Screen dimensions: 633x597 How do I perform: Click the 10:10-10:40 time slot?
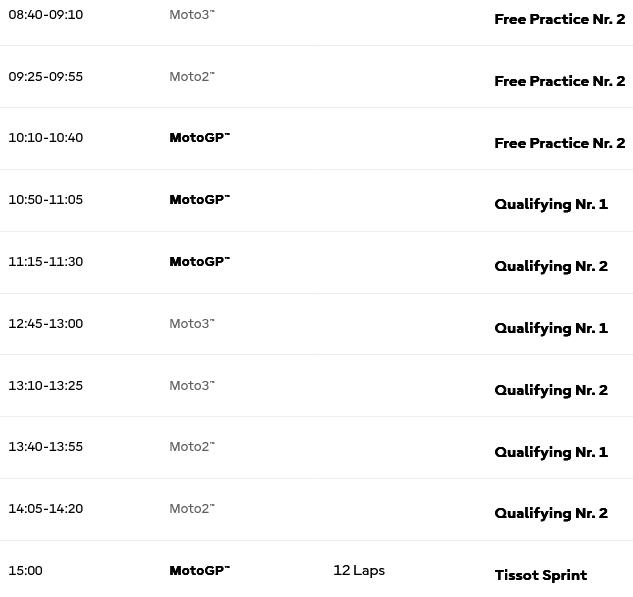tap(46, 138)
